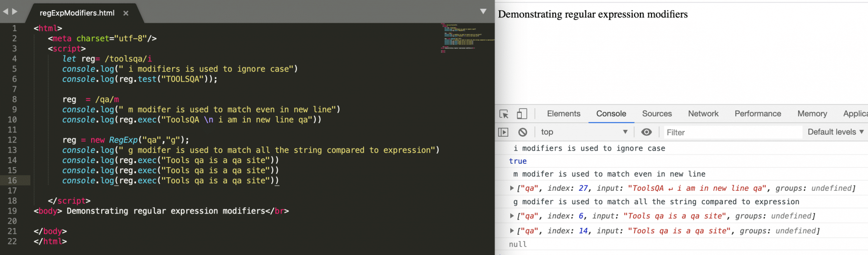Click the 'new RegExp("qa","g")' code line

pyautogui.click(x=126, y=140)
